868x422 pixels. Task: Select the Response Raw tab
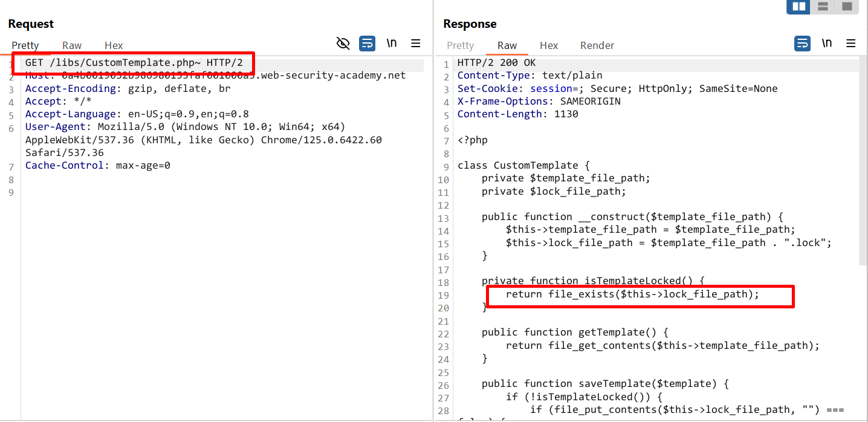click(x=507, y=45)
